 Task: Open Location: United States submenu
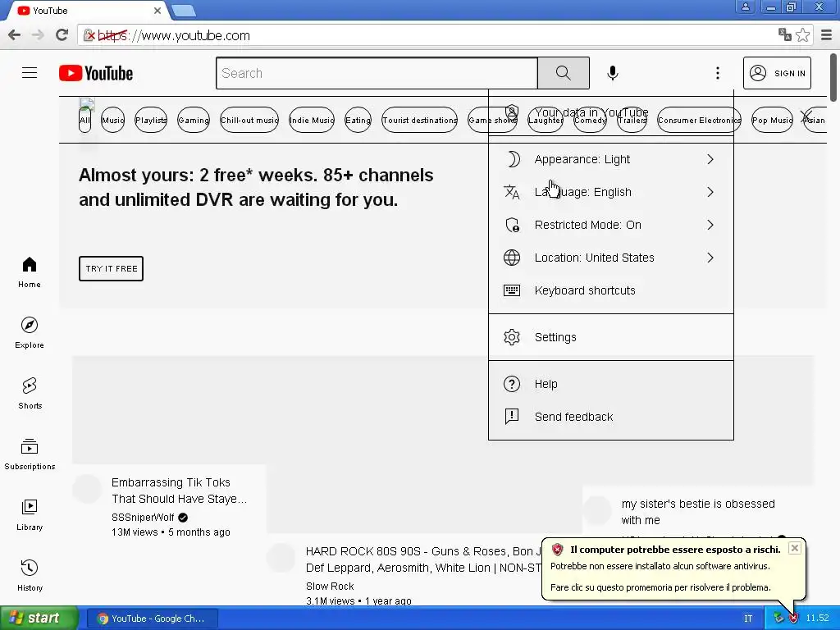(x=610, y=258)
